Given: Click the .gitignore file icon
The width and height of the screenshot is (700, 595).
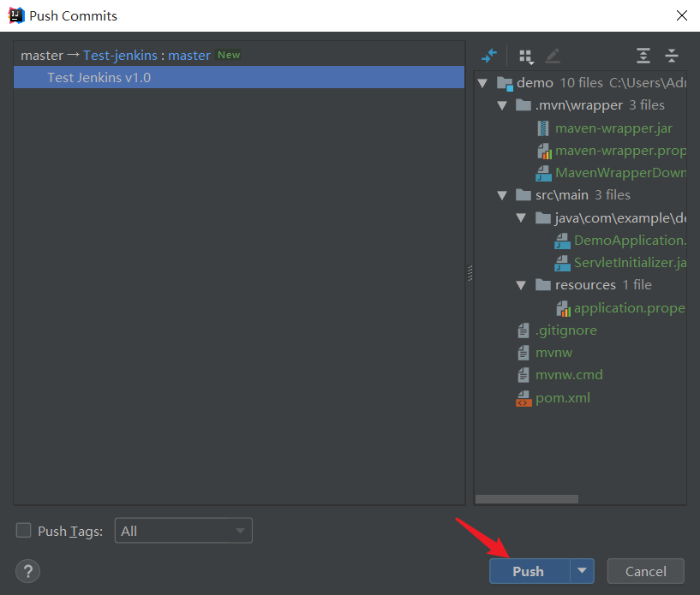Looking at the screenshot, I should [524, 330].
